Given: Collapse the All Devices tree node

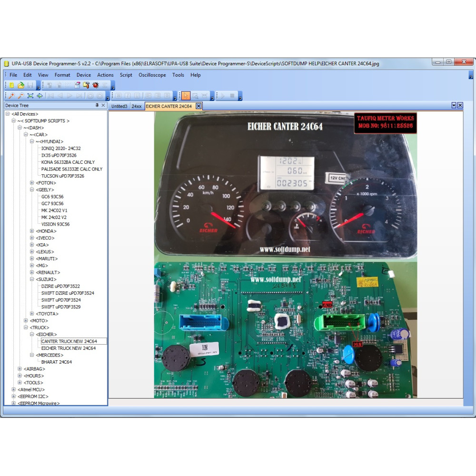Looking at the screenshot, I should click(x=8, y=114).
